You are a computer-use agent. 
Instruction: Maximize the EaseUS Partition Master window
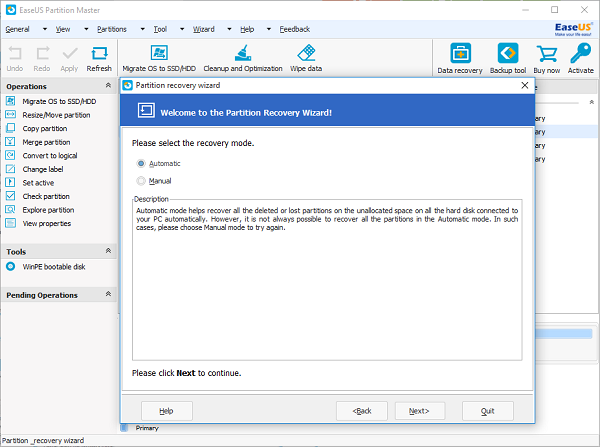[x=554, y=10]
